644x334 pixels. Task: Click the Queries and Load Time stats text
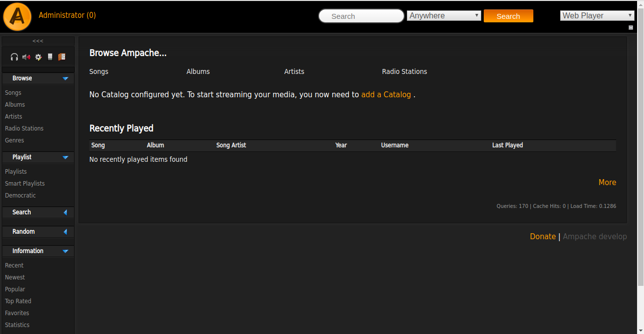click(x=556, y=206)
